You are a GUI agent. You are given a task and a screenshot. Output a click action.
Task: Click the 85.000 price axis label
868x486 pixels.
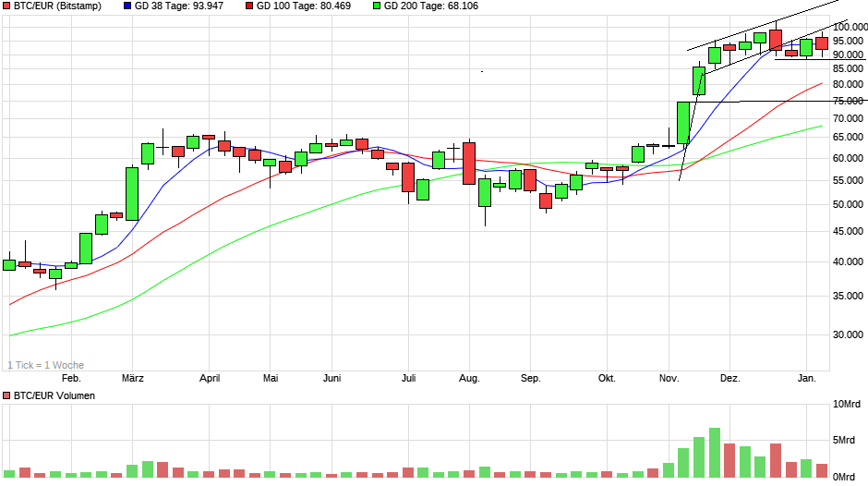pyautogui.click(x=848, y=68)
